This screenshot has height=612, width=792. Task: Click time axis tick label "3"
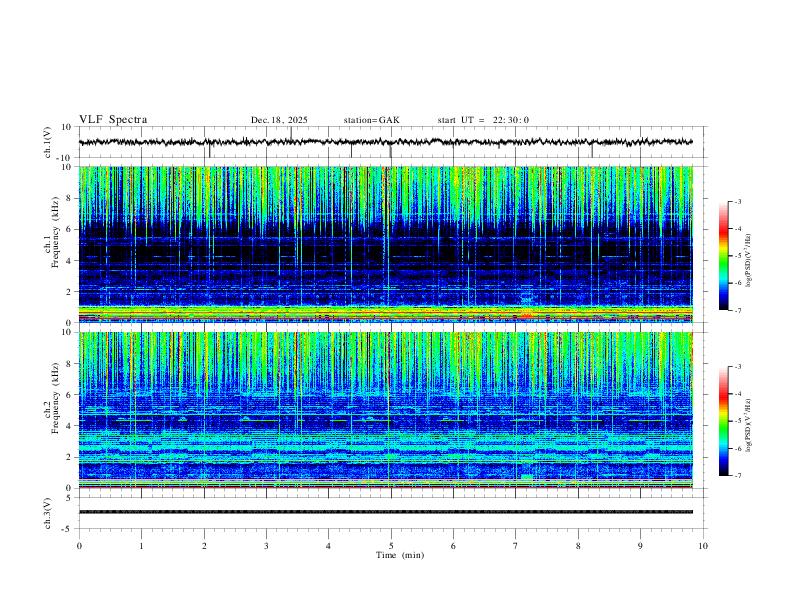(x=266, y=546)
